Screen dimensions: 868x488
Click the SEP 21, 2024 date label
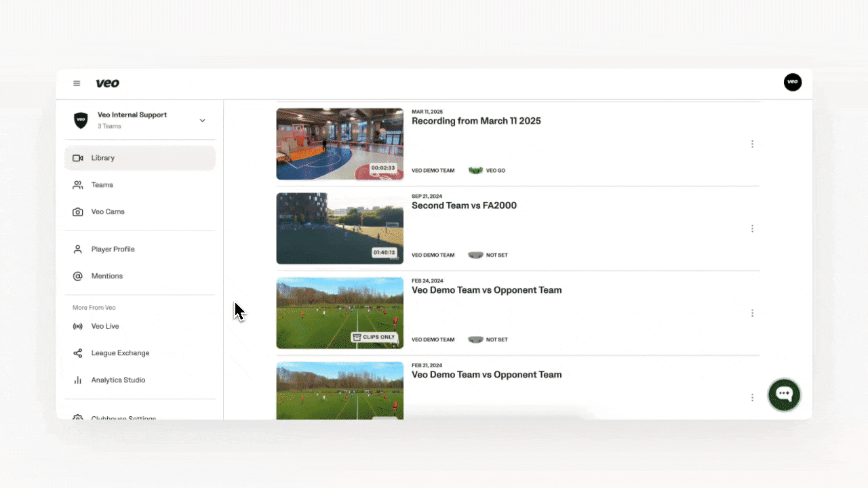coord(427,197)
